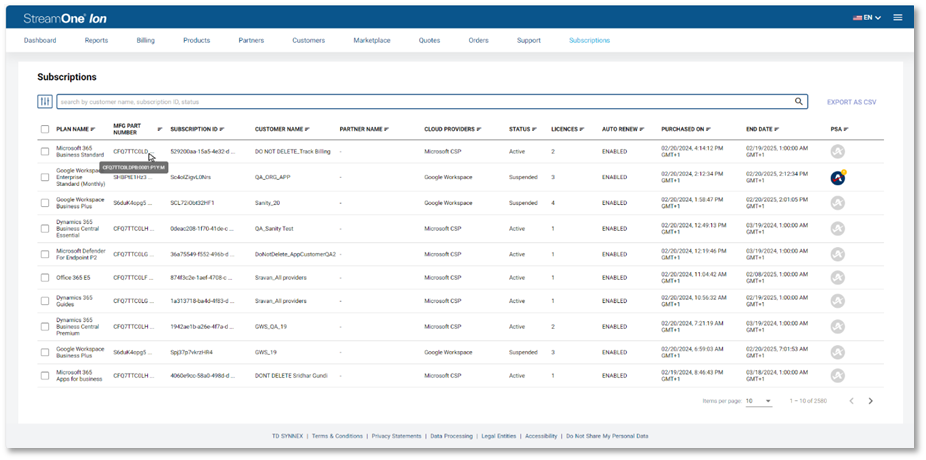The height and width of the screenshot is (460, 926).
Task: Check the Sanity_20 row checkbox
Action: 45,203
